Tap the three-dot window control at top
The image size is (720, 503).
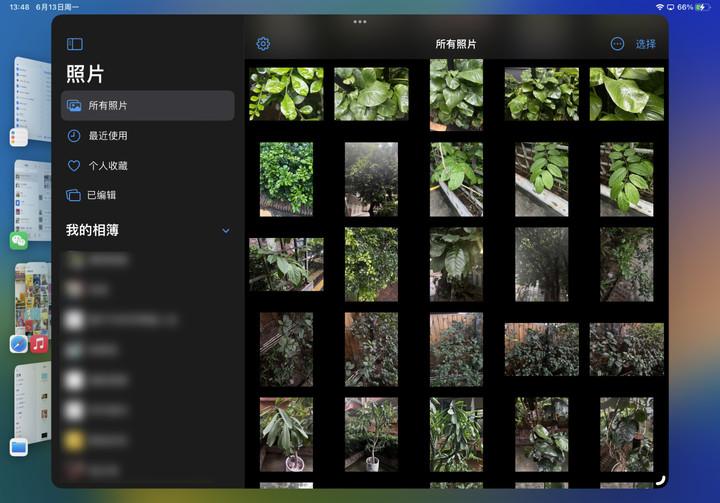pos(360,21)
